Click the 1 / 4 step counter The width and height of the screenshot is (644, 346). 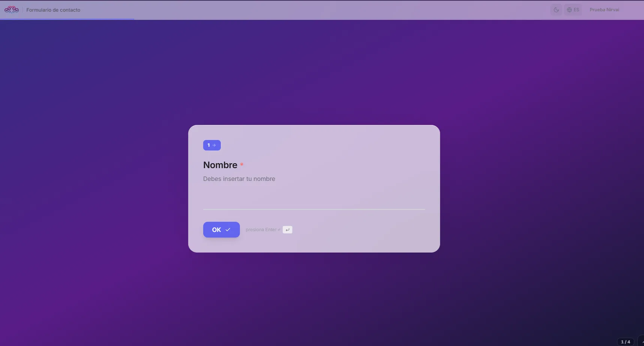click(x=626, y=341)
